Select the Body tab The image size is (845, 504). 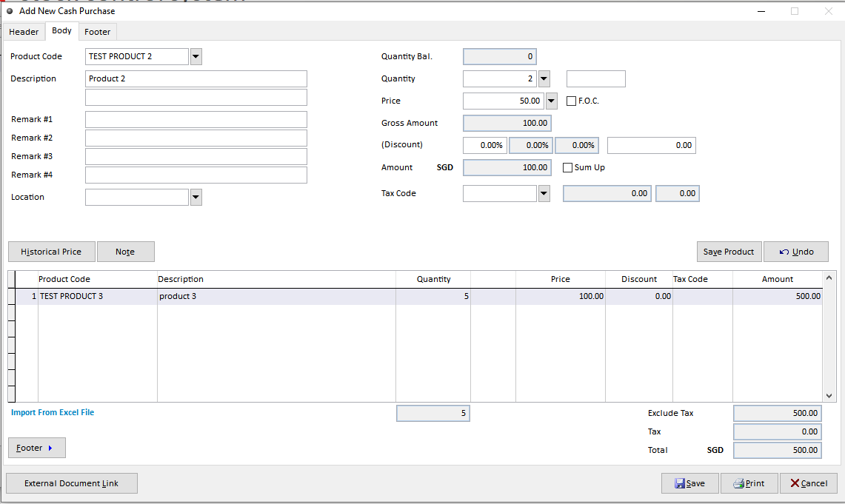pyautogui.click(x=61, y=30)
